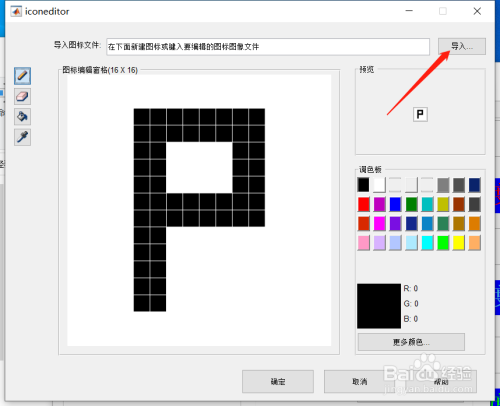Minimize the iconeditor window

pos(409,11)
